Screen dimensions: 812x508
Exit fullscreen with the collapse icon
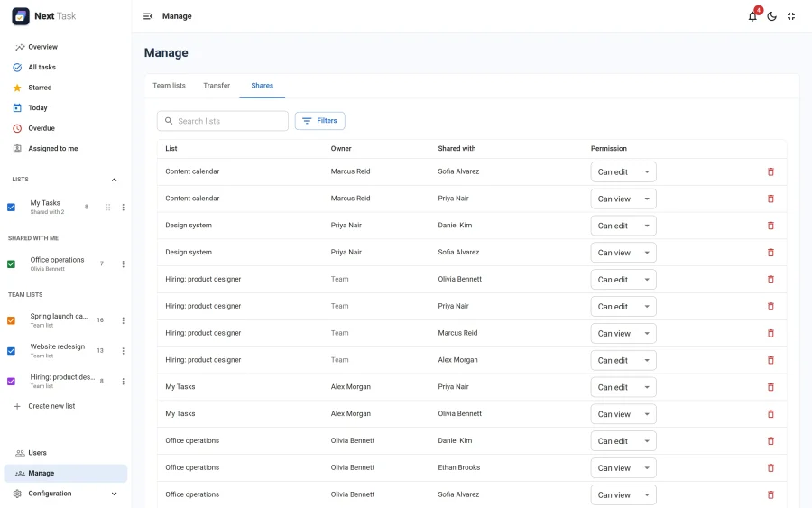tap(790, 16)
